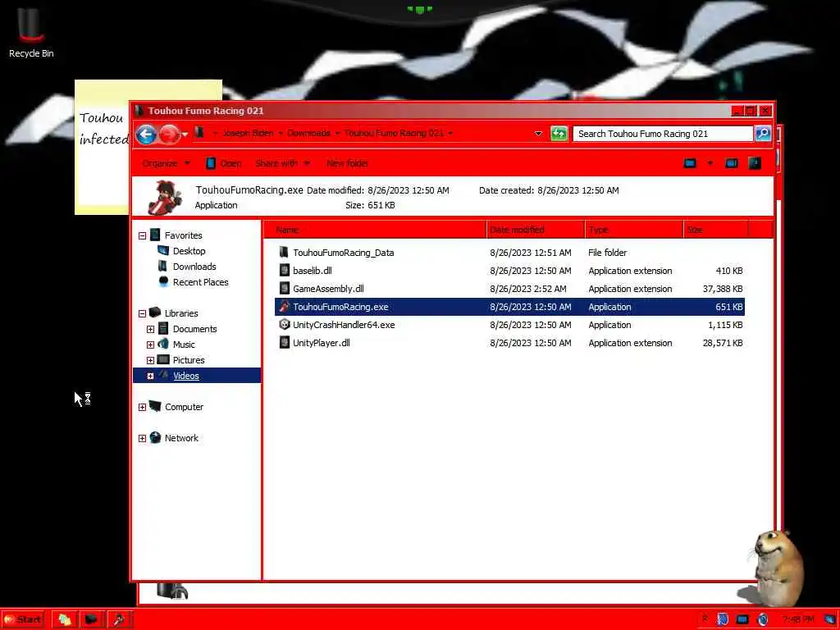Screen dimensions: 840x630
Task: Refresh the folder with the green Refresh button
Action: pyautogui.click(x=559, y=134)
